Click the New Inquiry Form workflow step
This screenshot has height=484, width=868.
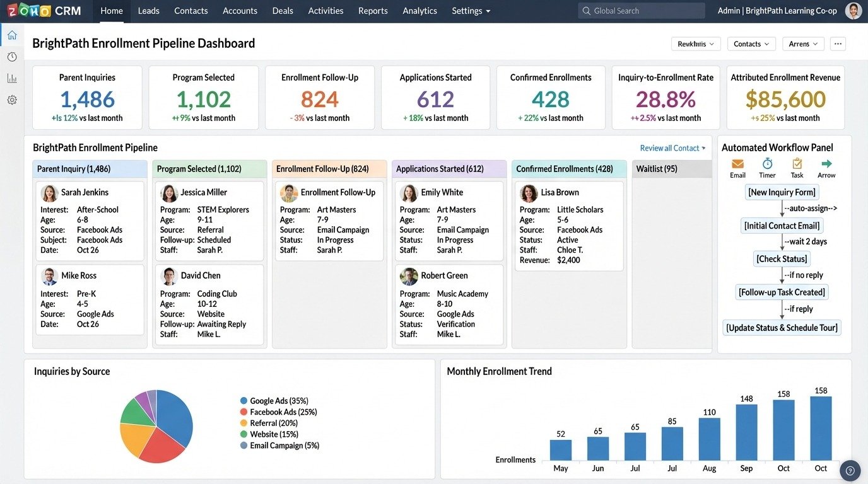click(x=782, y=192)
